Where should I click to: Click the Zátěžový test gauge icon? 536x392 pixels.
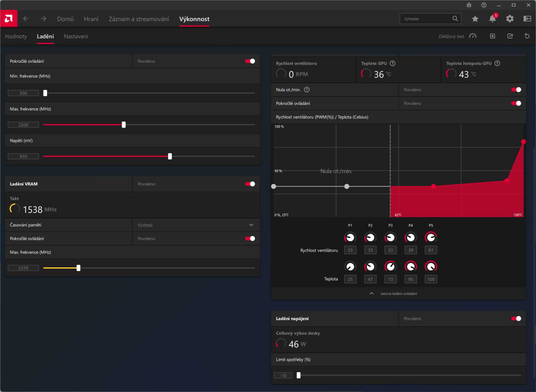pyautogui.click(x=473, y=36)
